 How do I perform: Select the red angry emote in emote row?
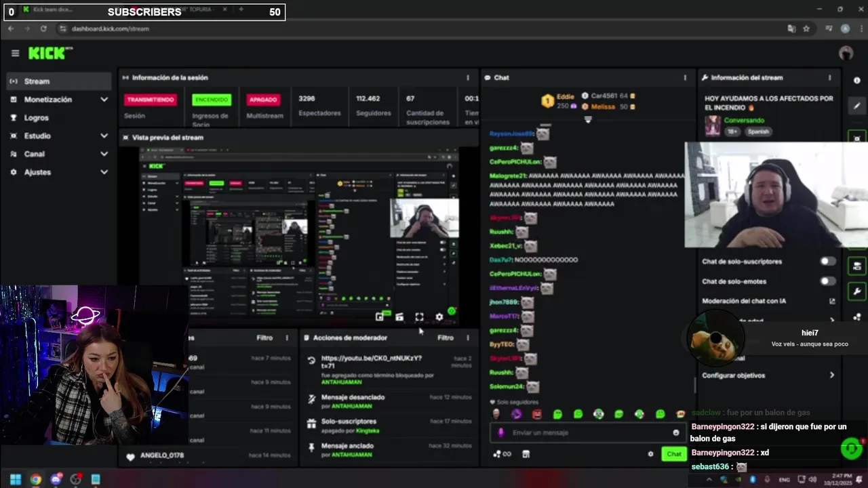537,414
